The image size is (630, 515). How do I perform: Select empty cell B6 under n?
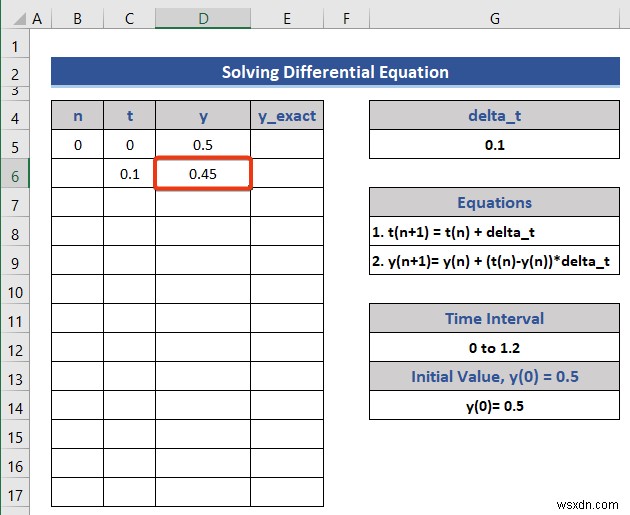[x=78, y=174]
